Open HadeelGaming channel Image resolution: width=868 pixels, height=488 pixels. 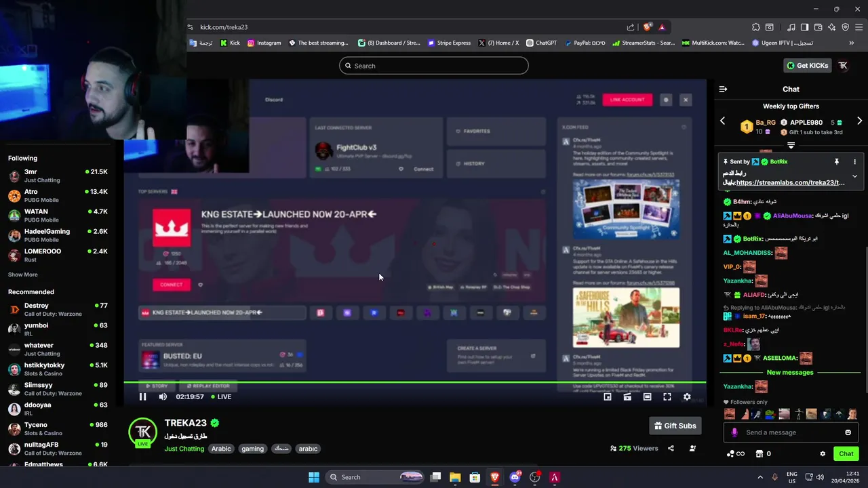58,235
